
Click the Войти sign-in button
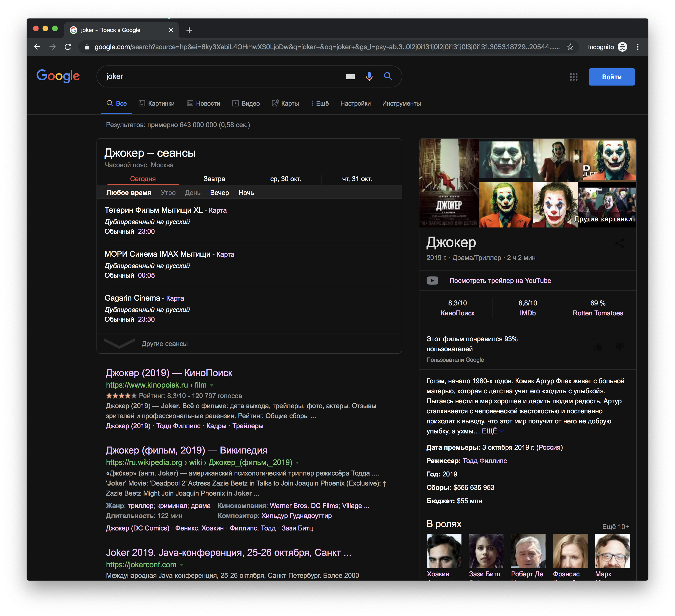tap(611, 77)
